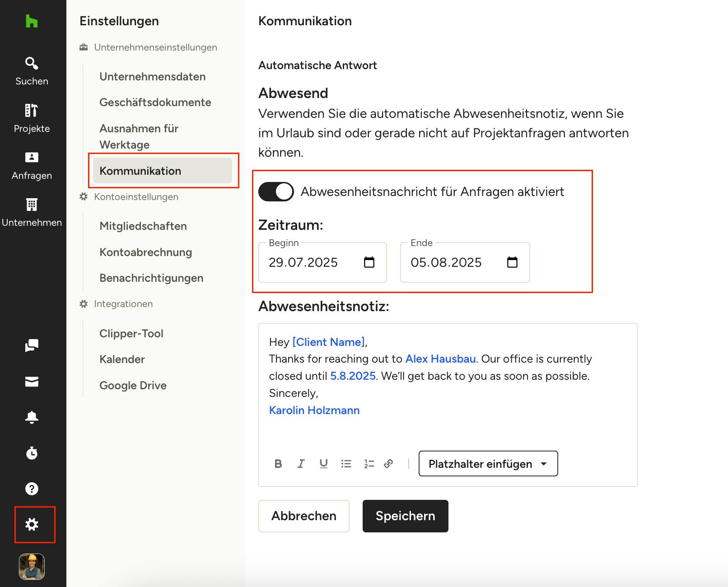Disable the Abwesenheitsnachricht toggle

coord(276,191)
